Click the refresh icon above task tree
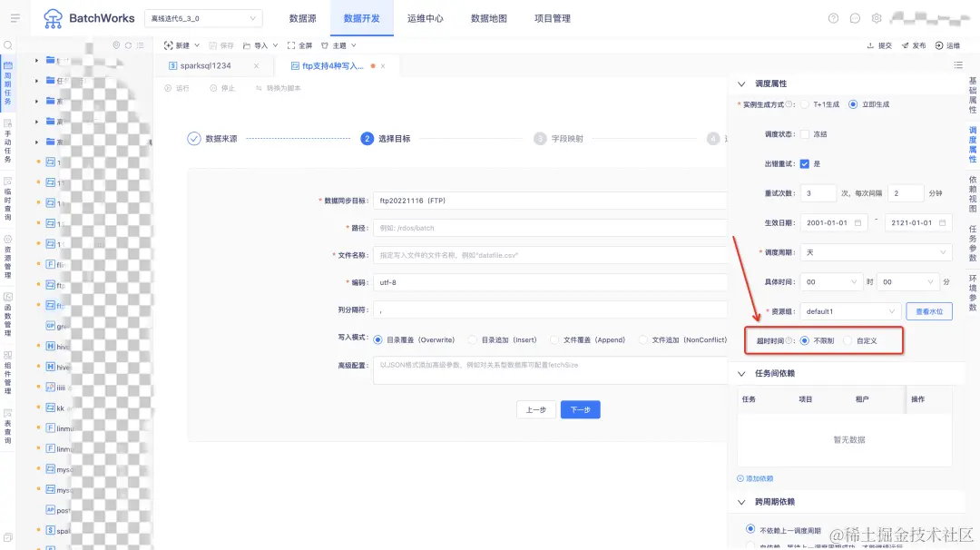Screen dimensions: 980x550 pos(128,45)
